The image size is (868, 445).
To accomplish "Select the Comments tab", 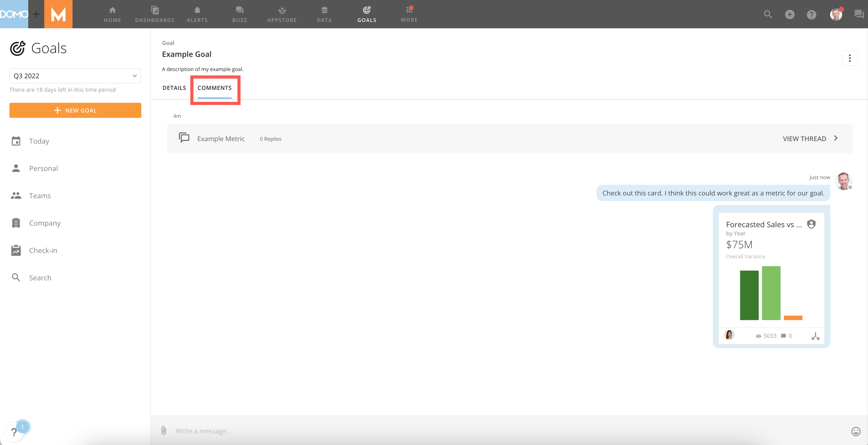I will (214, 88).
